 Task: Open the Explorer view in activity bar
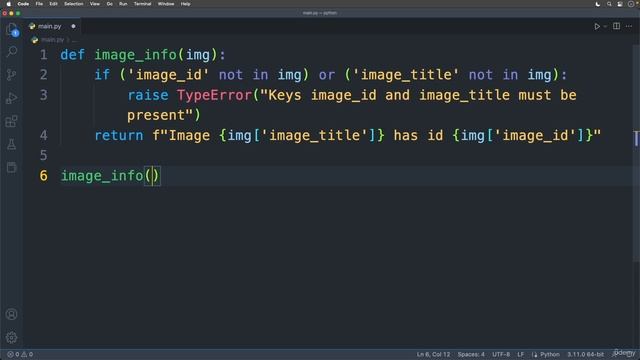(12, 29)
